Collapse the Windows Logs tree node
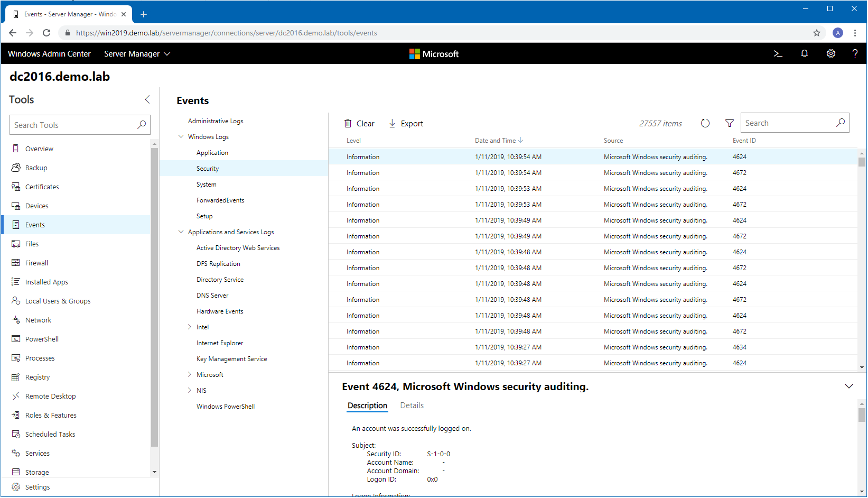This screenshot has width=868, height=498. [x=181, y=136]
